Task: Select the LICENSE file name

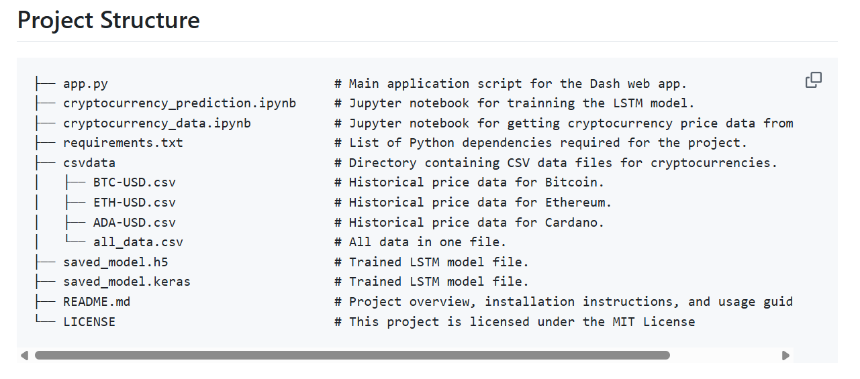Action: tap(89, 321)
